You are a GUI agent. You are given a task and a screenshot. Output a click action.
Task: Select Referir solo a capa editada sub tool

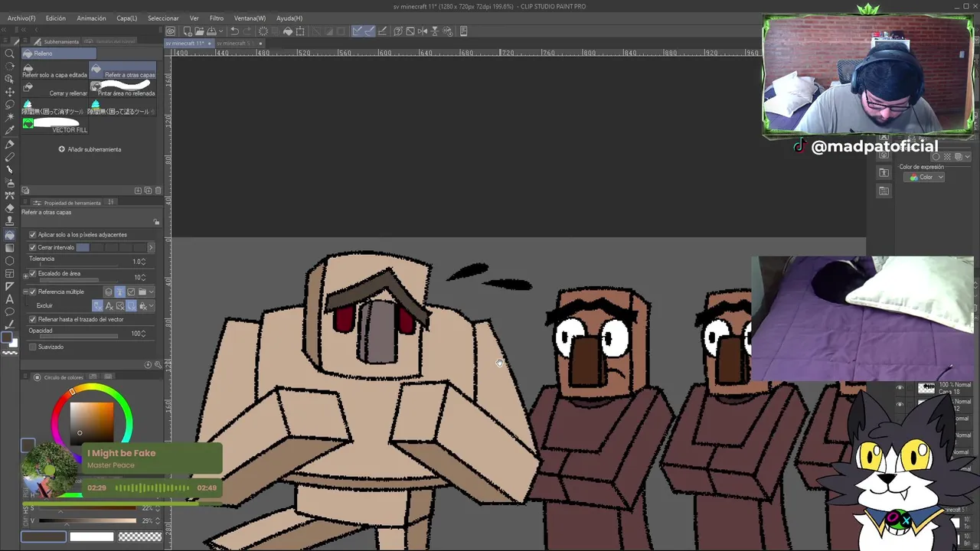(54, 71)
